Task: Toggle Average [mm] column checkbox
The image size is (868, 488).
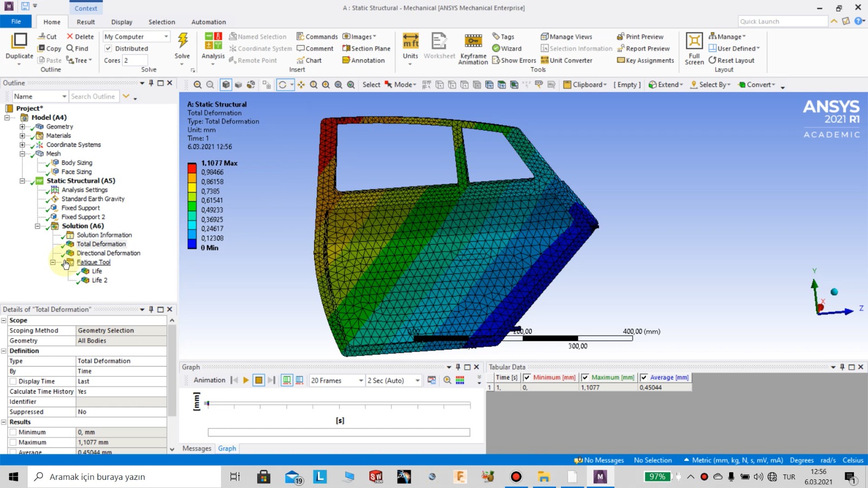Action: coord(643,377)
